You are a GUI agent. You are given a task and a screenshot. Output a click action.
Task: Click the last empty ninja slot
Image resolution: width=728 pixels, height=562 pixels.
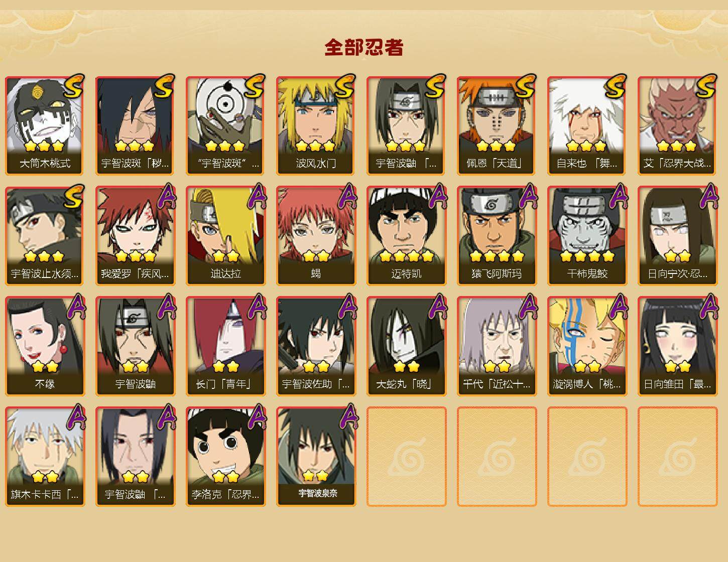pyautogui.click(x=677, y=457)
